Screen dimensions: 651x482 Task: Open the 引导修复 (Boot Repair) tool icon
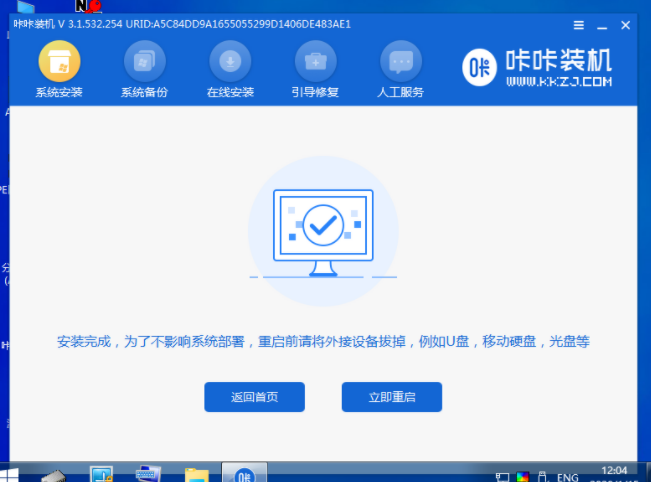coord(315,62)
